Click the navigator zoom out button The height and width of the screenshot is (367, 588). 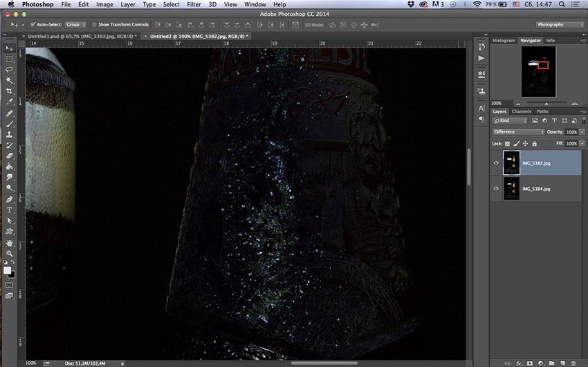click(518, 104)
